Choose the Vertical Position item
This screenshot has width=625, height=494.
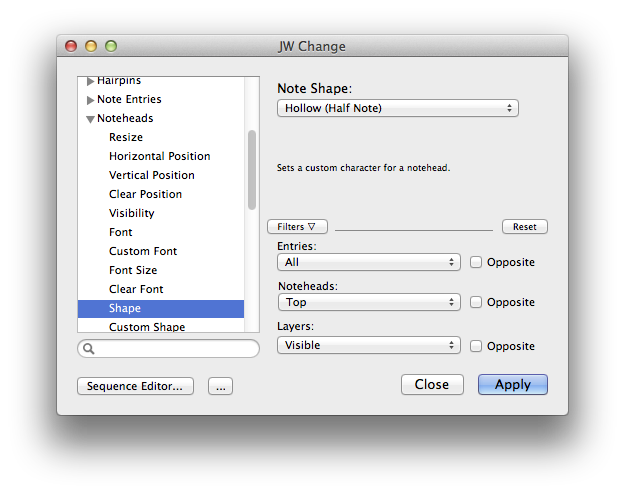(152, 175)
